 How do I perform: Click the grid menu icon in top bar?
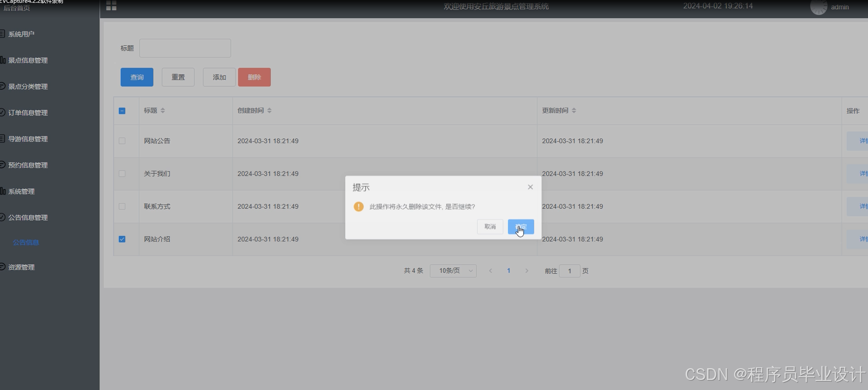(x=111, y=6)
